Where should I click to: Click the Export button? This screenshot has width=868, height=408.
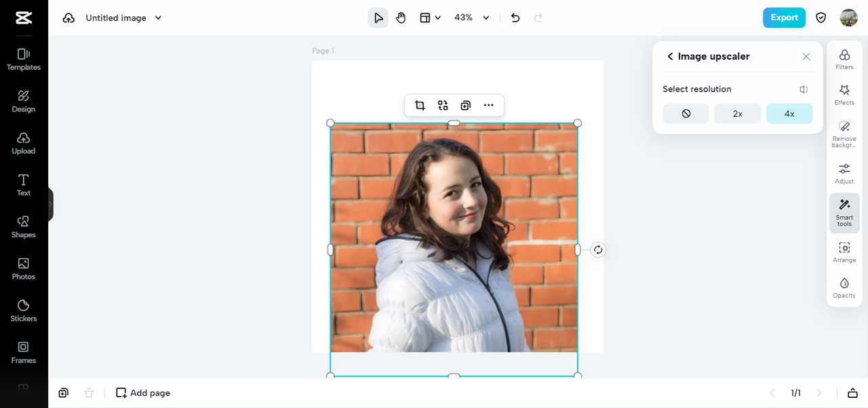coord(784,18)
